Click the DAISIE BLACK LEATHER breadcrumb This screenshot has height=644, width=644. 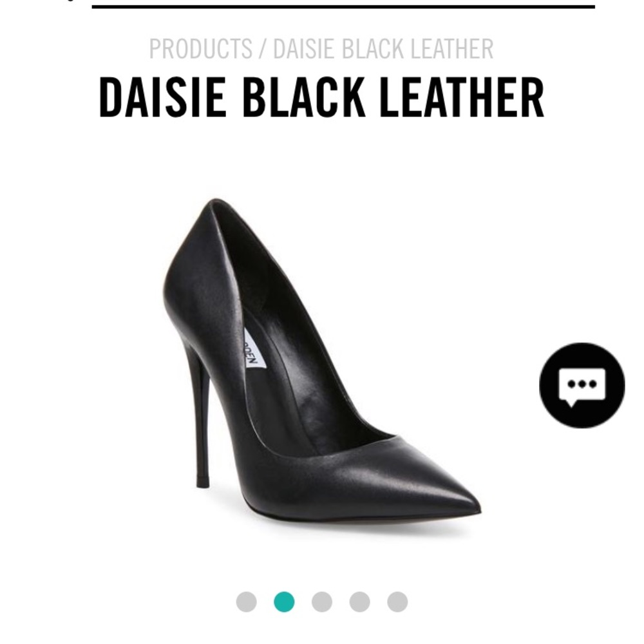pos(383,49)
